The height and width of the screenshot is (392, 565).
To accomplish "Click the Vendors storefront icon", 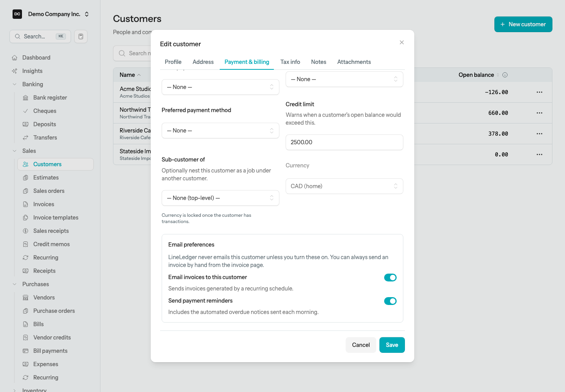I will [x=26, y=298].
